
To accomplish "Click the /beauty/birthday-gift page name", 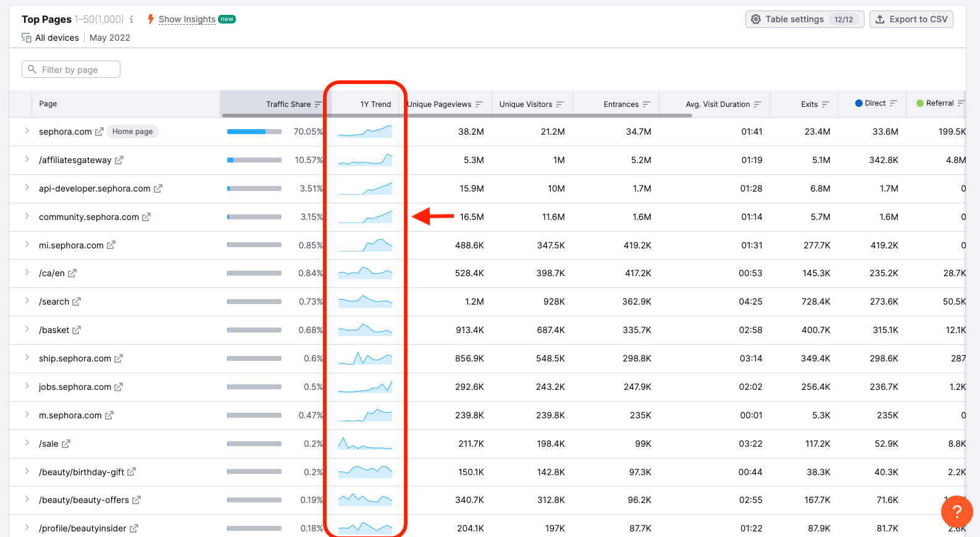I will (x=82, y=472).
